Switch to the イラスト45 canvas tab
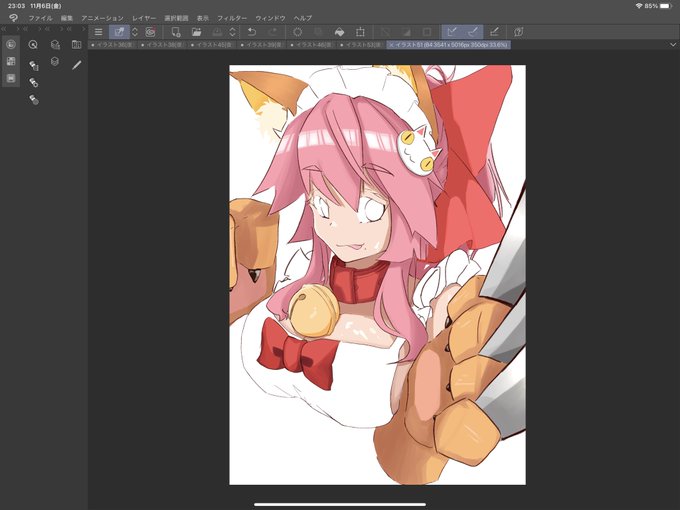Screen dimensions: 680x510 click(x=213, y=45)
